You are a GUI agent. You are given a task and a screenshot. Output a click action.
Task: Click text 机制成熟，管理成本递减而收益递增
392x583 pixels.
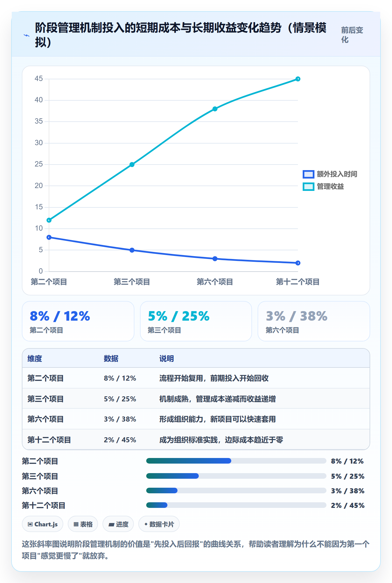[x=218, y=399]
